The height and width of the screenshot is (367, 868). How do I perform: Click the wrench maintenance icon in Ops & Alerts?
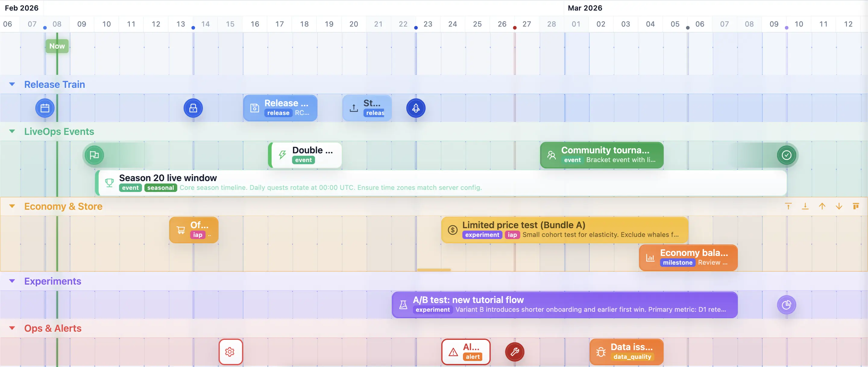(514, 352)
